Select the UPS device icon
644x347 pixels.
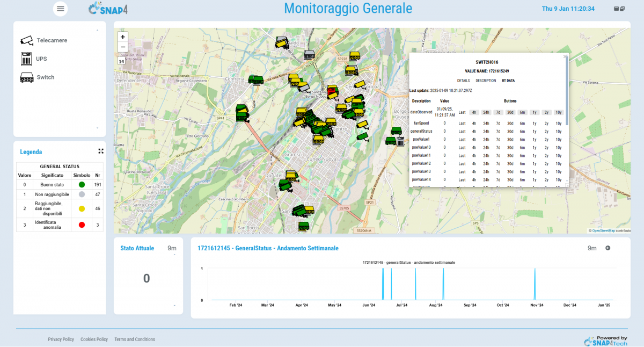coord(26,59)
